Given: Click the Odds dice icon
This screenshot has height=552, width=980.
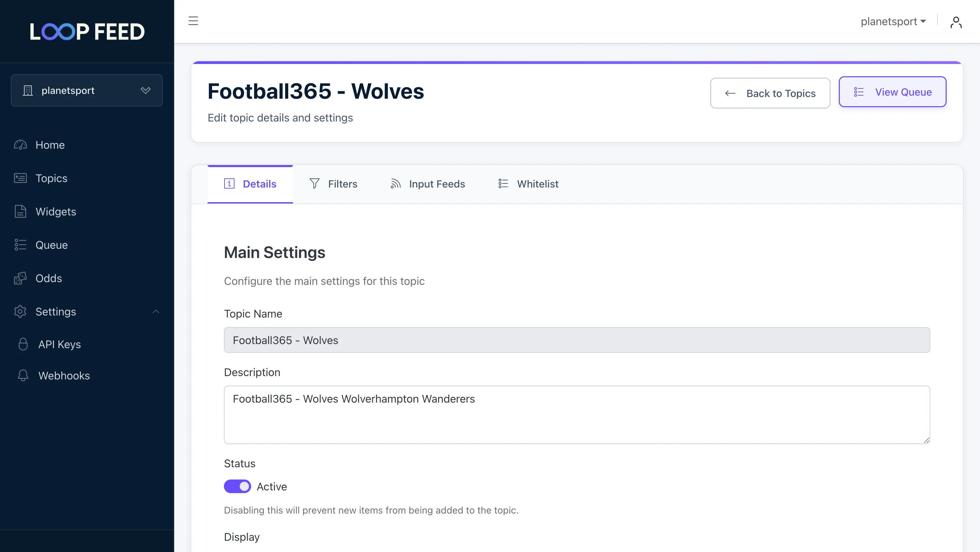Looking at the screenshot, I should point(20,278).
